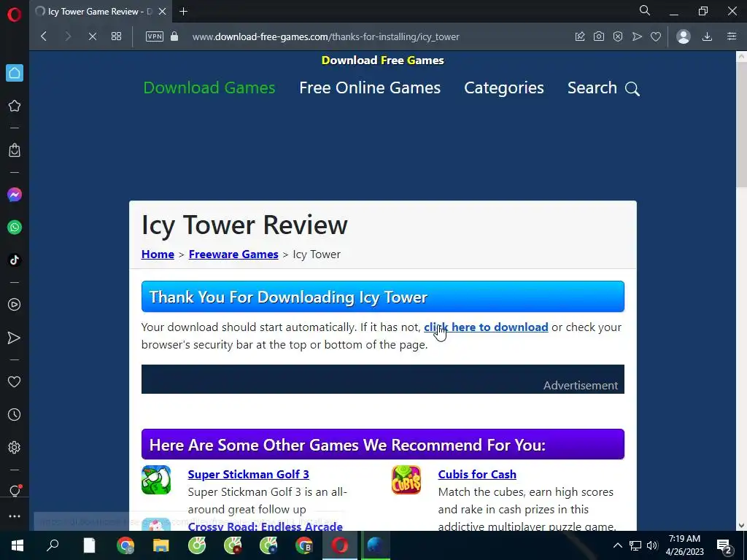Click the scrollbar down arrow
Viewport: 747px width, 560px height.
(x=741, y=525)
